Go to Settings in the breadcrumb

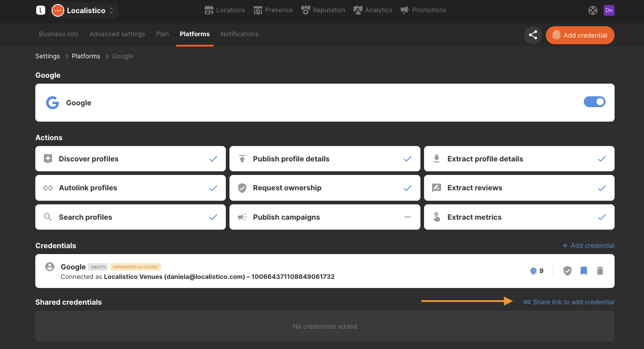[x=48, y=56]
